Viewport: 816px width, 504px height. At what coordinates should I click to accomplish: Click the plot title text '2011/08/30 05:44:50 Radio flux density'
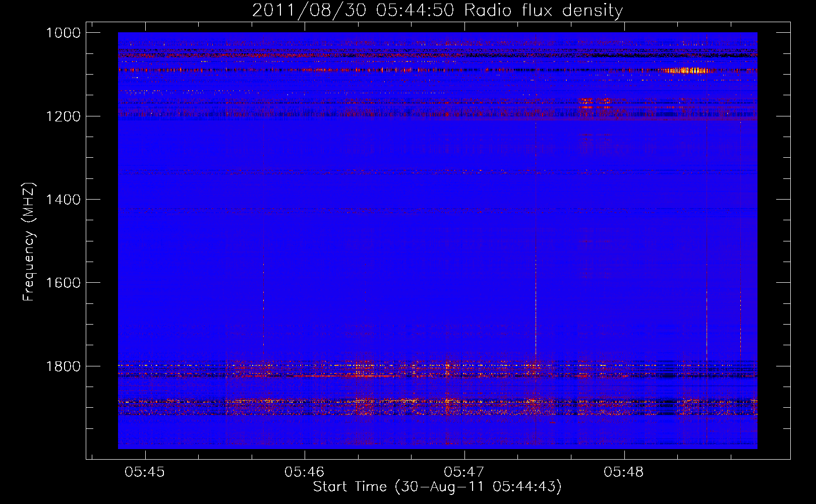437,10
